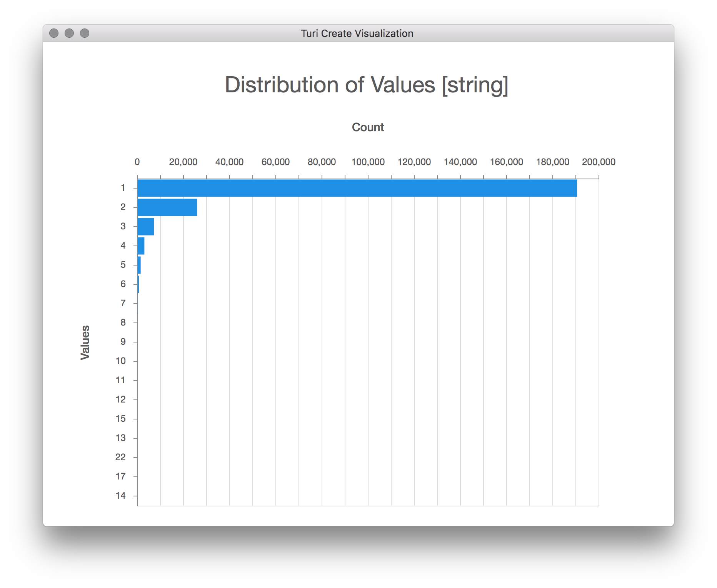This screenshot has height=588, width=717.
Task: Click the '22' label on Values axis
Action: click(x=120, y=457)
